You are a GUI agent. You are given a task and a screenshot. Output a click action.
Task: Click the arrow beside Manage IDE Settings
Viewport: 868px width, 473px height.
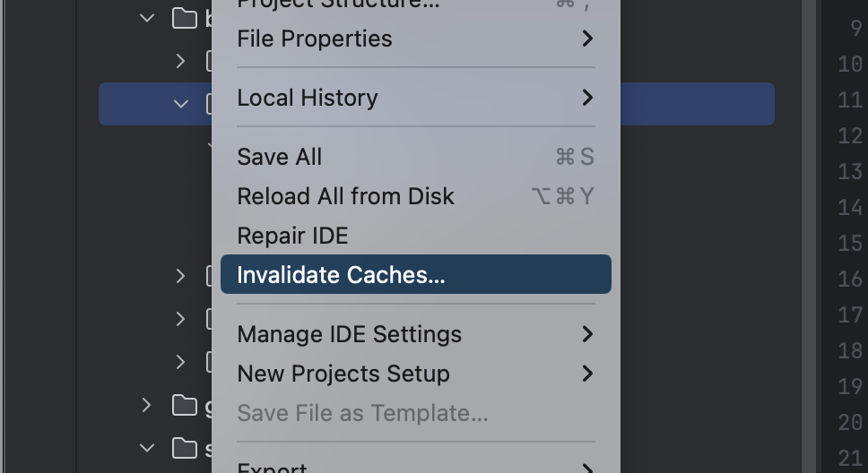587,334
